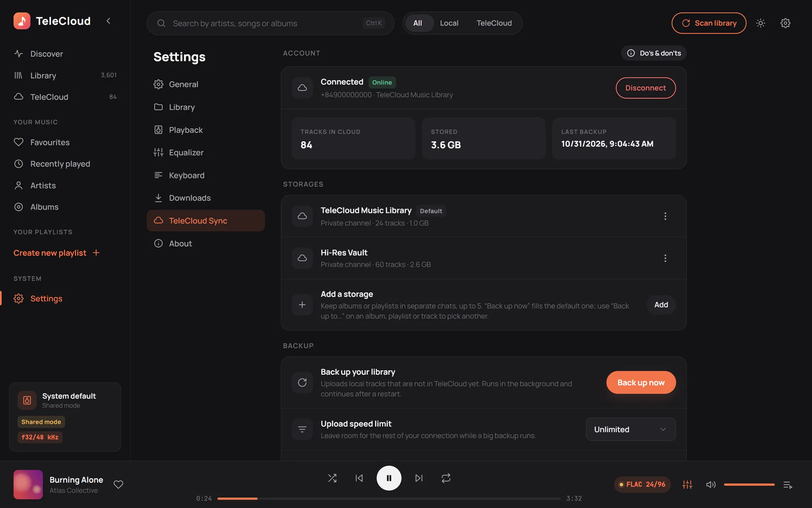Image resolution: width=812 pixels, height=508 pixels.
Task: Click the plus icon beside Add a storage
Action: [302, 305]
